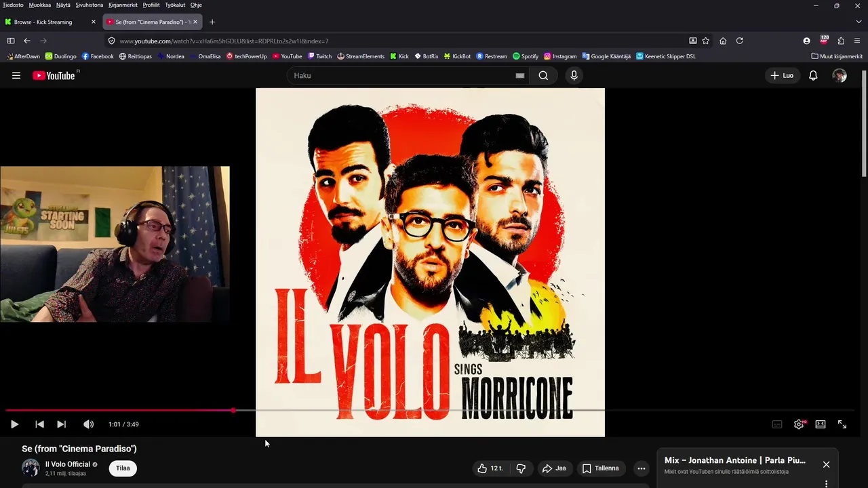The height and width of the screenshot is (488, 868).
Task: Save the video with Tallenna button
Action: point(601,468)
